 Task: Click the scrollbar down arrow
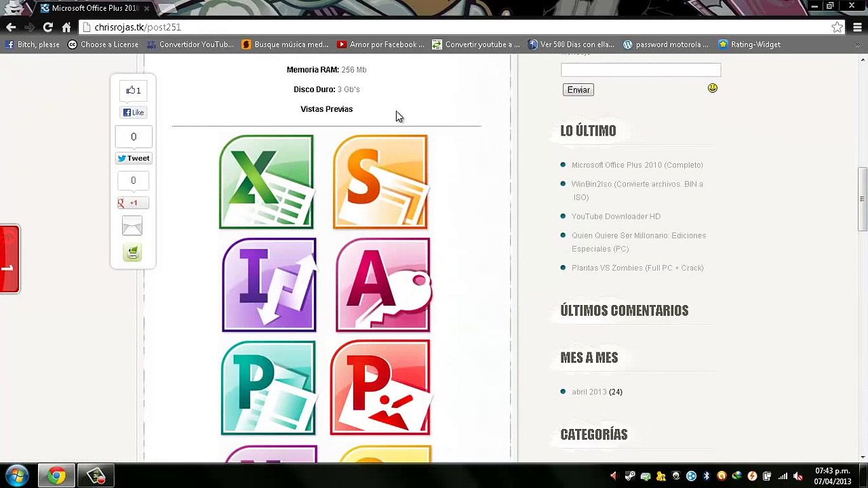point(862,457)
